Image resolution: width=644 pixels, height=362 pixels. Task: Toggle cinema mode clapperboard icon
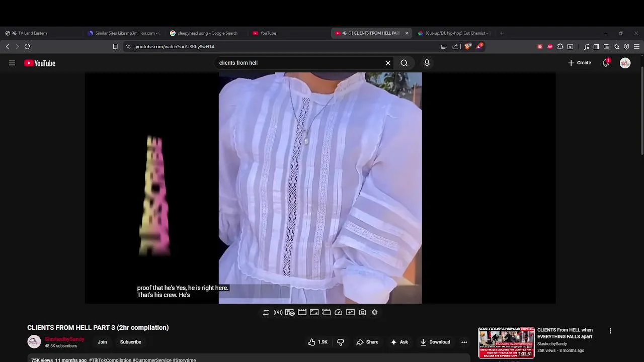(302, 312)
